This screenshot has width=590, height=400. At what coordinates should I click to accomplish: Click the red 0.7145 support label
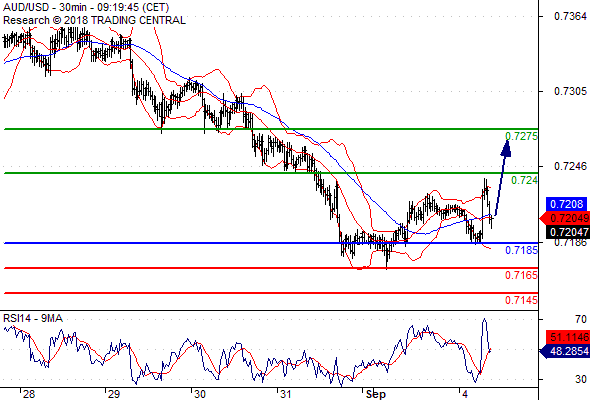(521, 300)
